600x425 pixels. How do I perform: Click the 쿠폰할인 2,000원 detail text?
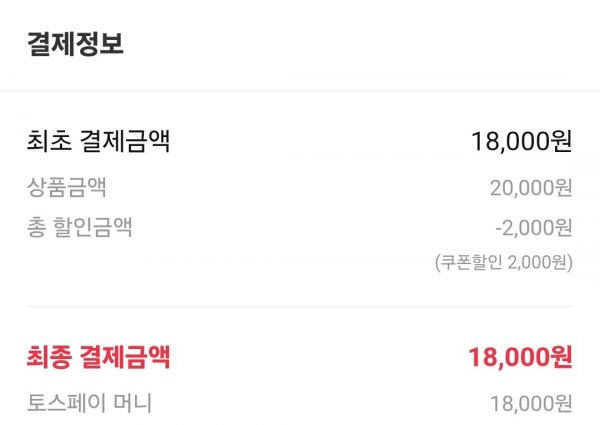point(504,262)
